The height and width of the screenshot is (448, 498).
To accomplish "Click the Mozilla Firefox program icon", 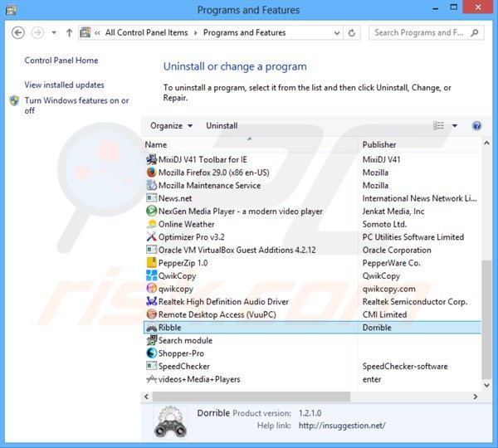I will [152, 173].
